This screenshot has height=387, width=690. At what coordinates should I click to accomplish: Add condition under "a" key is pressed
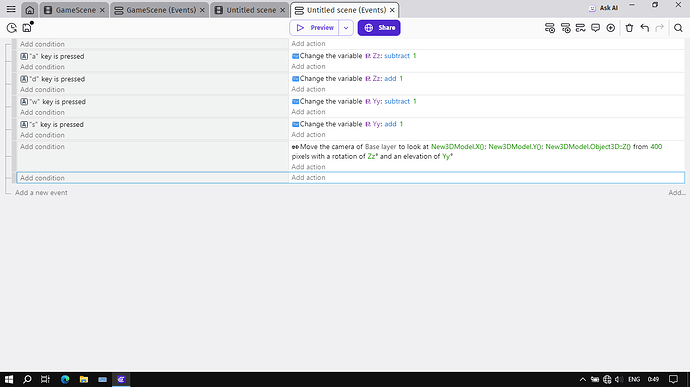click(x=42, y=67)
